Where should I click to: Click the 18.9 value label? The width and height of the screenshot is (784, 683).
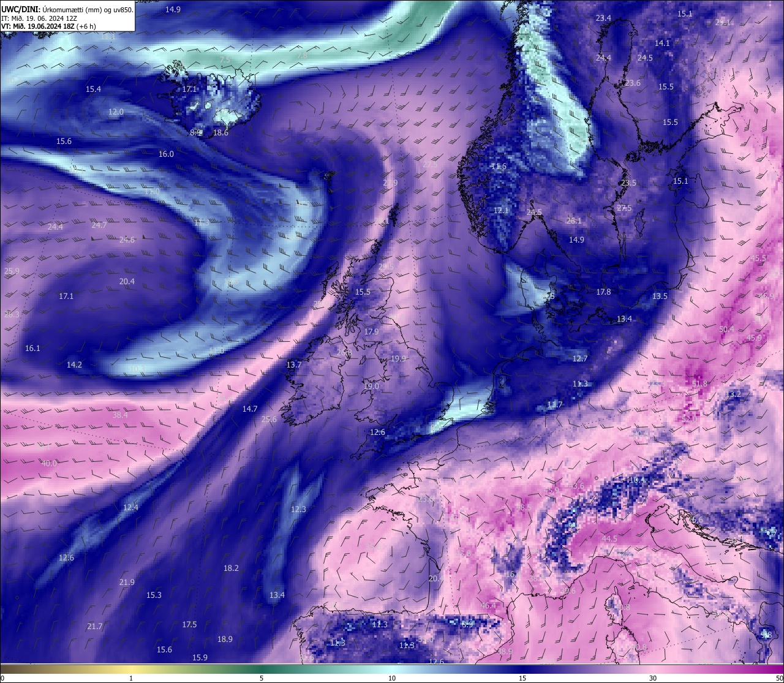pos(225,640)
